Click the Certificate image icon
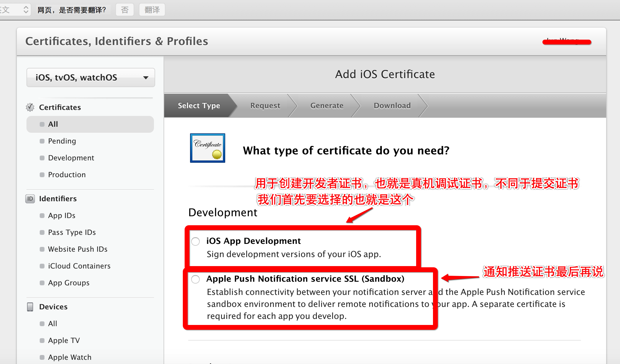Image resolution: width=620 pixels, height=364 pixels. 207,148
